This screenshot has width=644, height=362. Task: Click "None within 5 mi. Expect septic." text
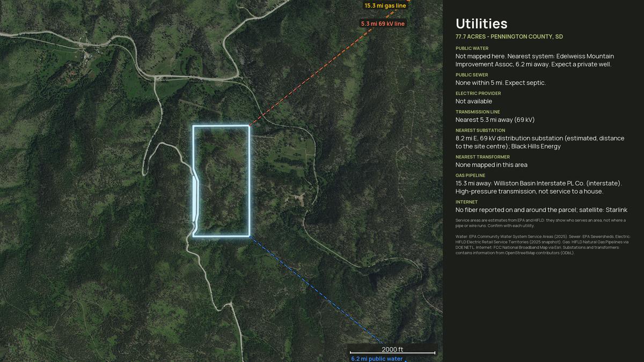coord(501,83)
